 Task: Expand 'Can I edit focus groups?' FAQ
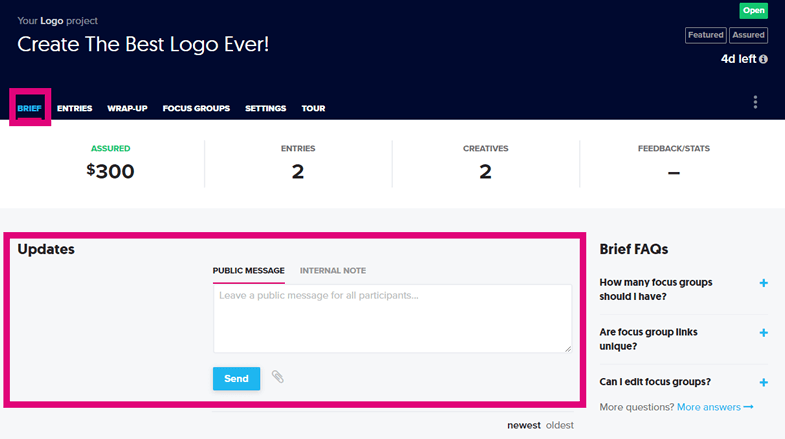[x=763, y=382]
